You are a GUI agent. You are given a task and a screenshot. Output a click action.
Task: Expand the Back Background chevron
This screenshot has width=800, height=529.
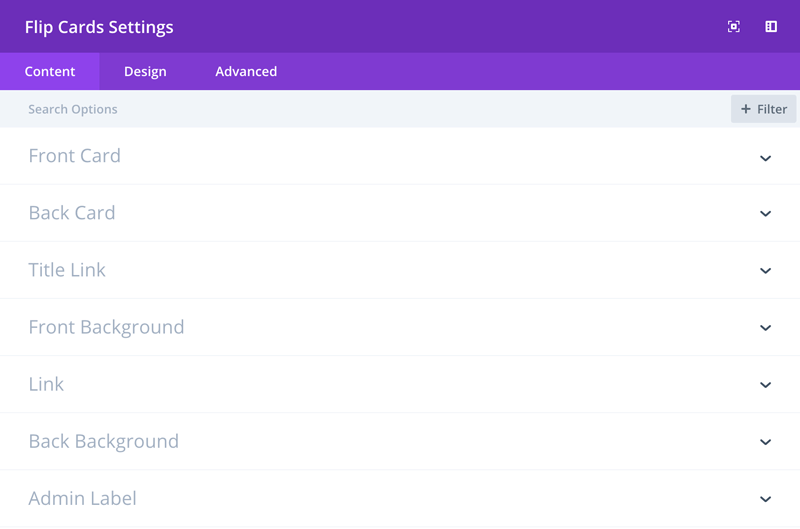tap(765, 442)
